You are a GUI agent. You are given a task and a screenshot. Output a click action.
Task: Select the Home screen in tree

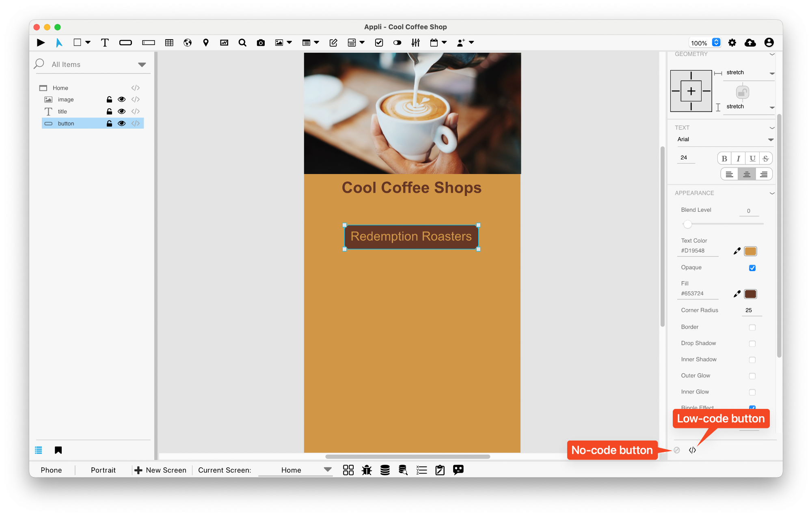[x=60, y=88]
